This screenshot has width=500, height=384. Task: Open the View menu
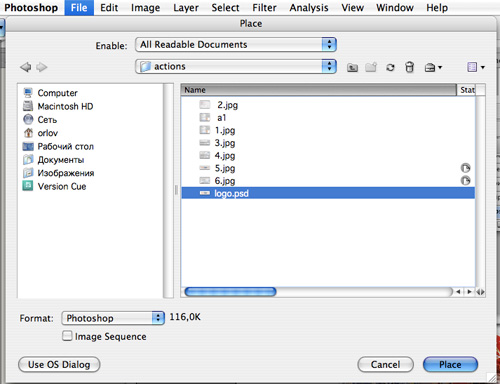click(x=352, y=8)
